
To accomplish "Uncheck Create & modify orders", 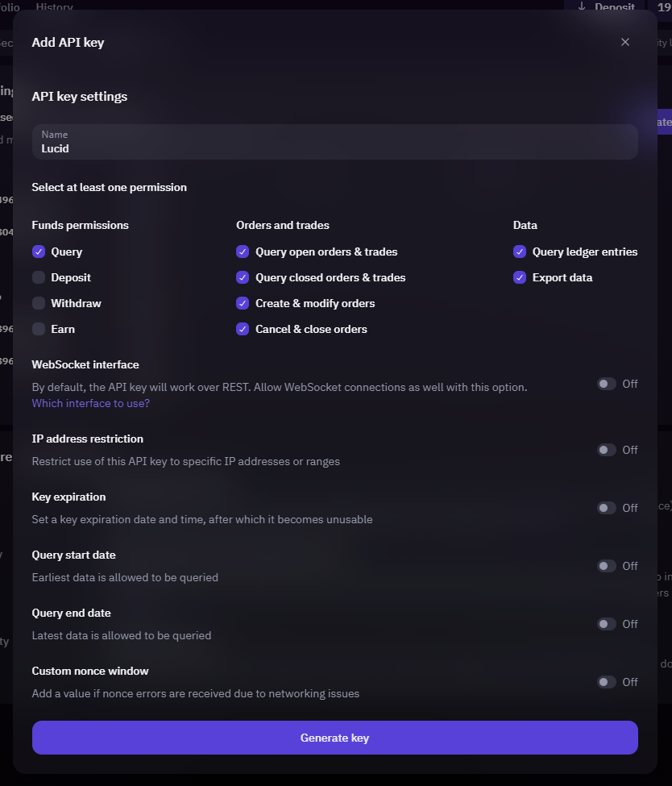I will click(243, 303).
